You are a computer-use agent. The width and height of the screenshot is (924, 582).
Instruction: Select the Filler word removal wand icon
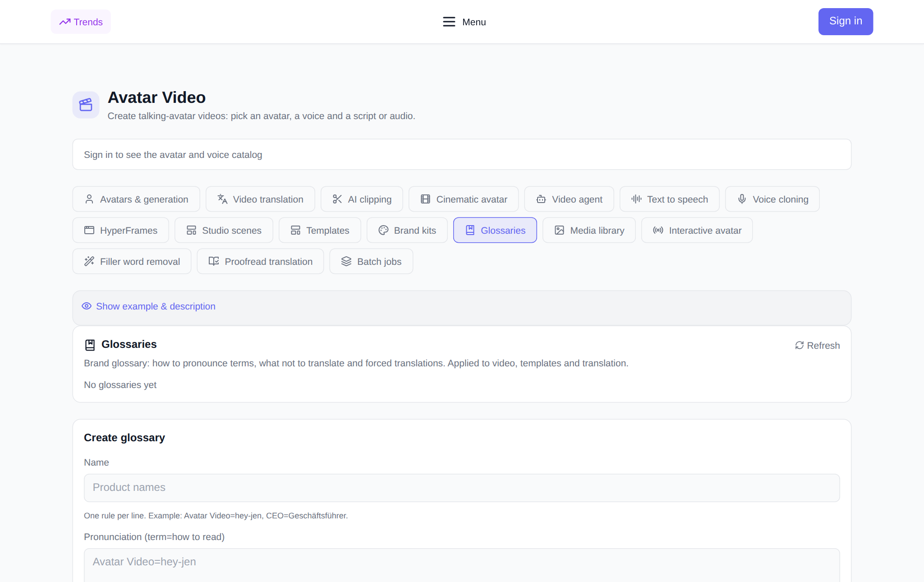pos(89,261)
